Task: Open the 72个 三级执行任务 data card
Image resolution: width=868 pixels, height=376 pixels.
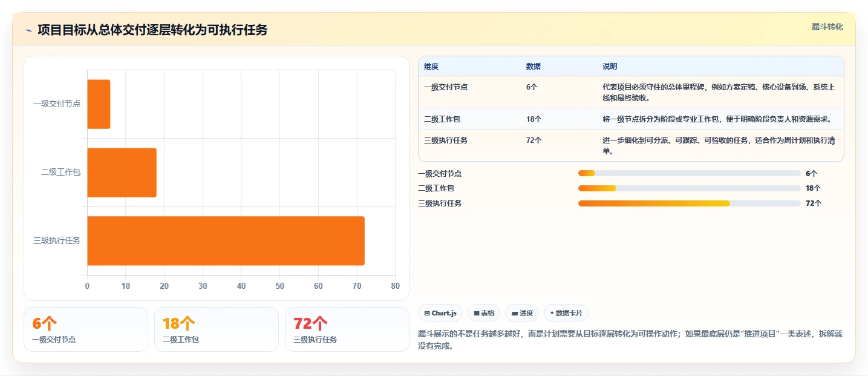Action: pyautogui.click(x=347, y=329)
